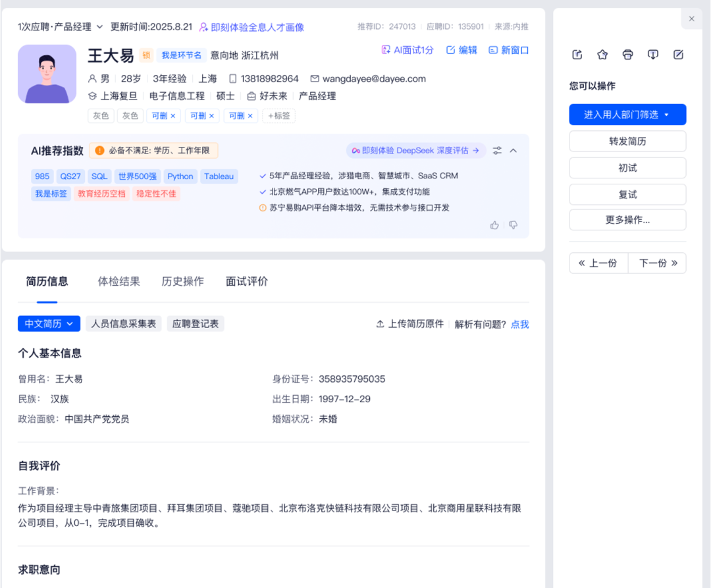The width and height of the screenshot is (711, 588).
Task: Click the note edit icon in right panel
Action: [679, 55]
